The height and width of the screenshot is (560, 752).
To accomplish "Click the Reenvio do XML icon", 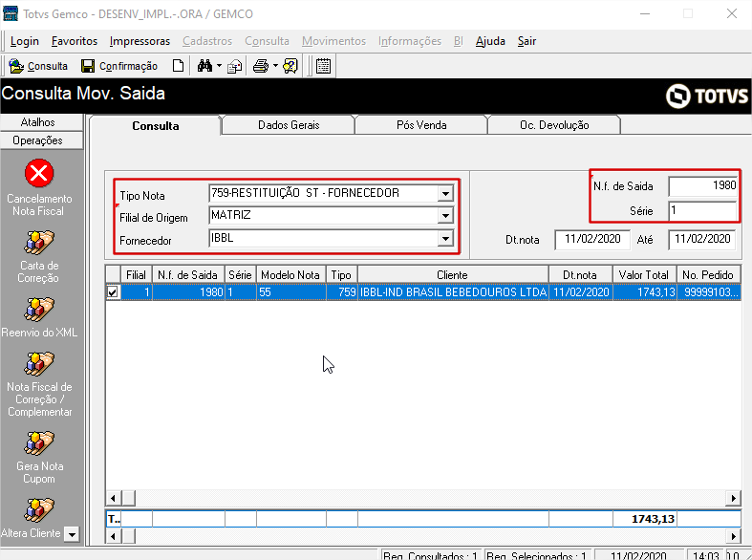I will tap(39, 310).
